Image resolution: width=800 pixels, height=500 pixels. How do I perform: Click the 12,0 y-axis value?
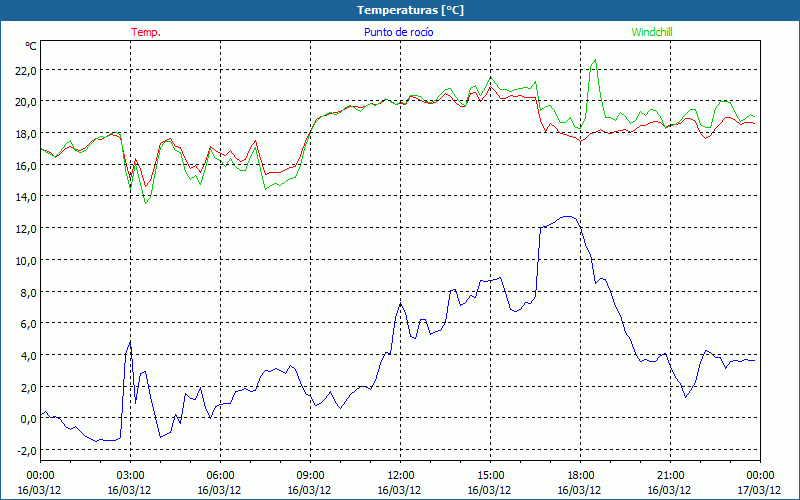coord(26,229)
